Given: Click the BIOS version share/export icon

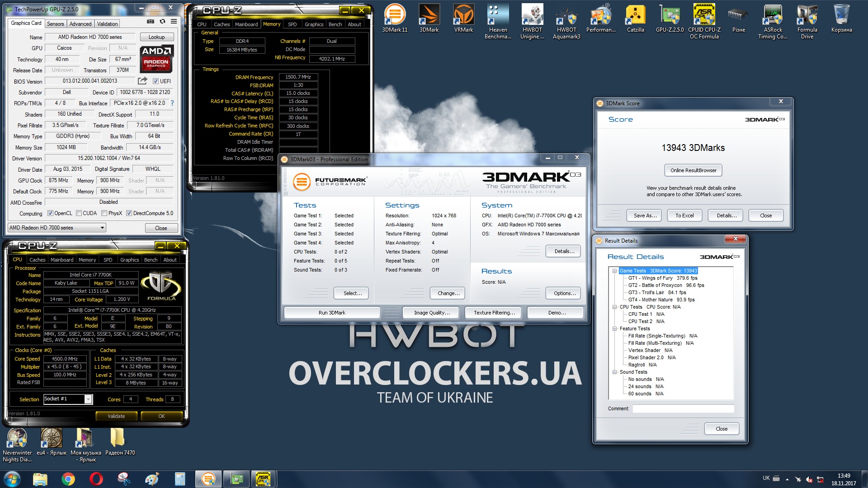Looking at the screenshot, I should coord(142,81).
